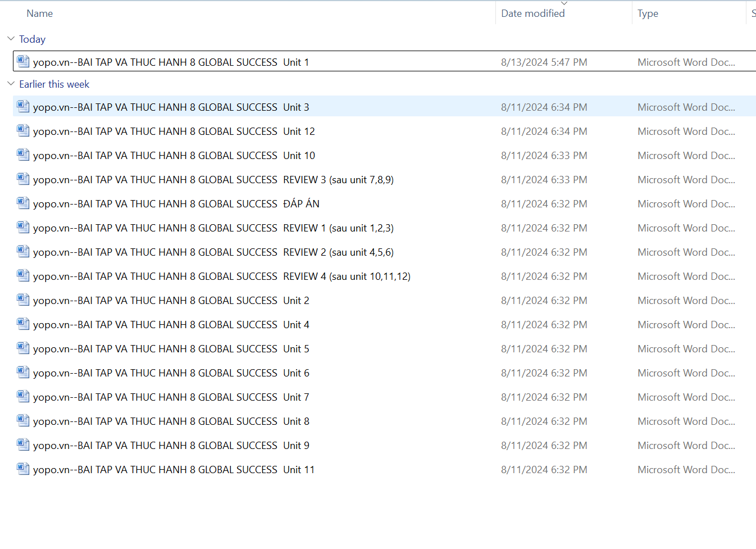
Task: Click Word icon of REVIEW 3 file
Action: 23,179
